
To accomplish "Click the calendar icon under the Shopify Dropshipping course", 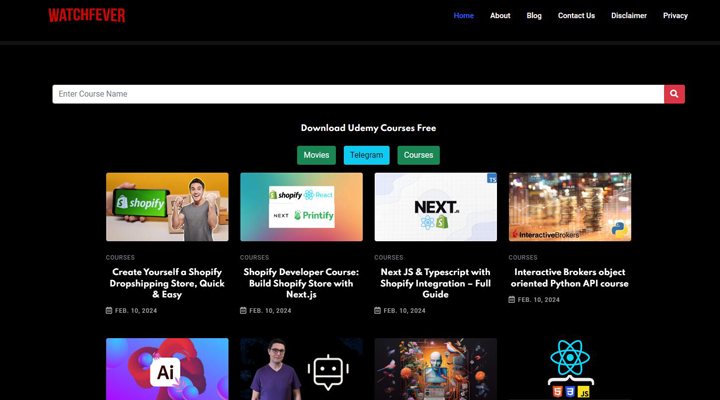I will tap(109, 310).
